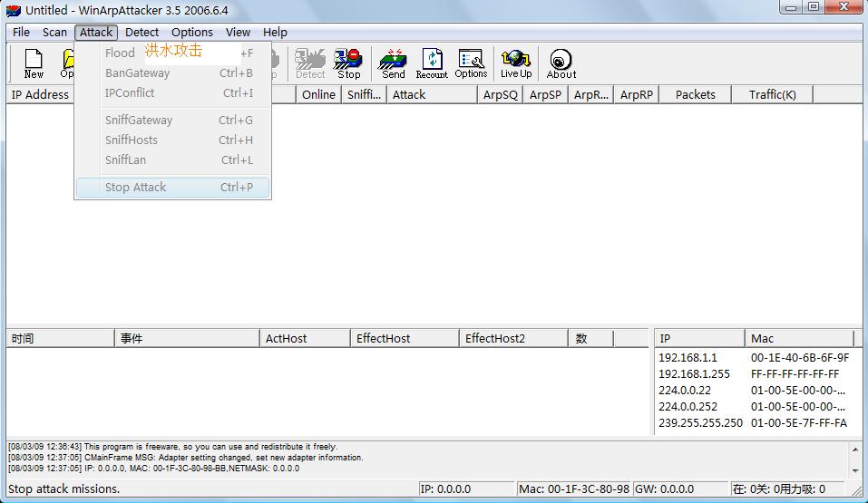This screenshot has height=503, width=868.
Task: Sort by IP Address column header
Action: tap(40, 94)
